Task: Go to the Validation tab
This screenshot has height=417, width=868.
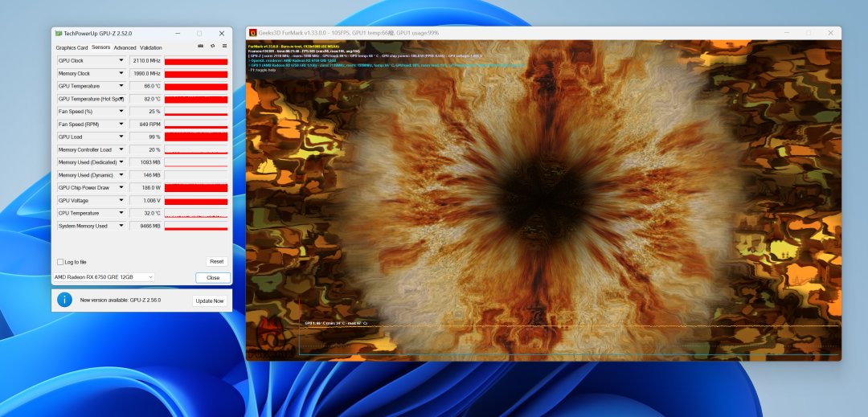Action: tap(150, 48)
